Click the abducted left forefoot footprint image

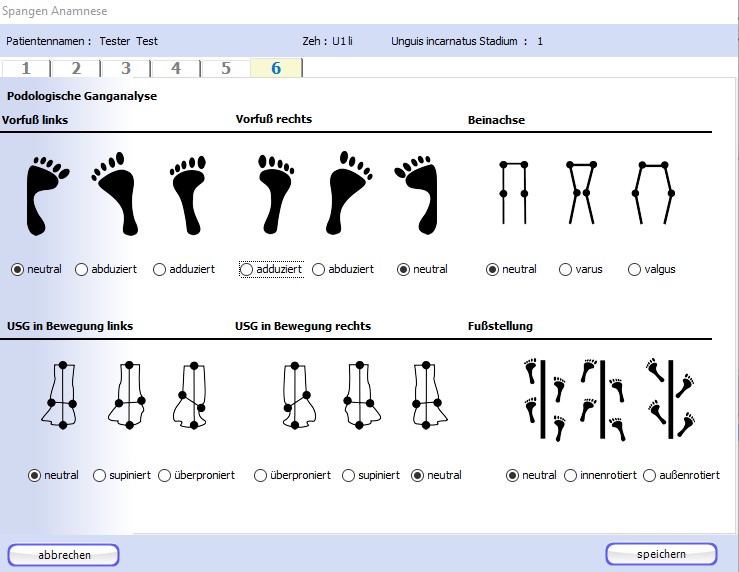pyautogui.click(x=115, y=194)
